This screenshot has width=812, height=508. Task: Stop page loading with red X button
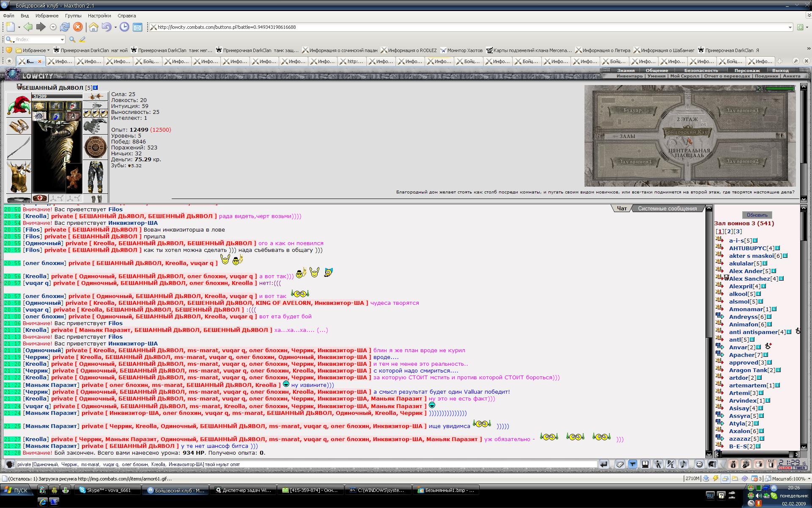click(78, 27)
